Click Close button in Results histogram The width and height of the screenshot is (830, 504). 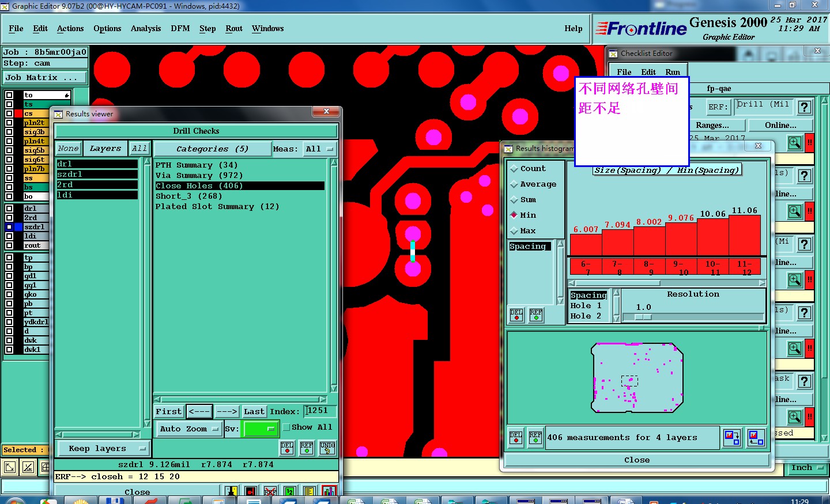(x=637, y=460)
